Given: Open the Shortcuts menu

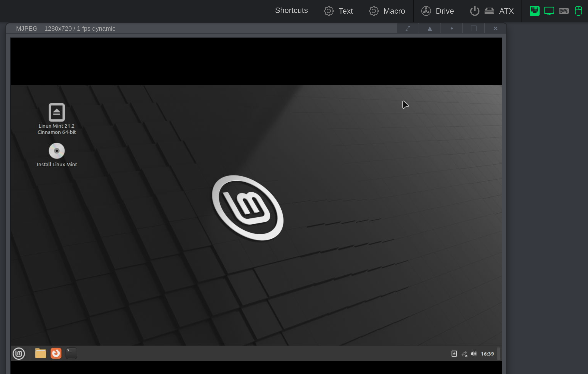Looking at the screenshot, I should tap(291, 11).
